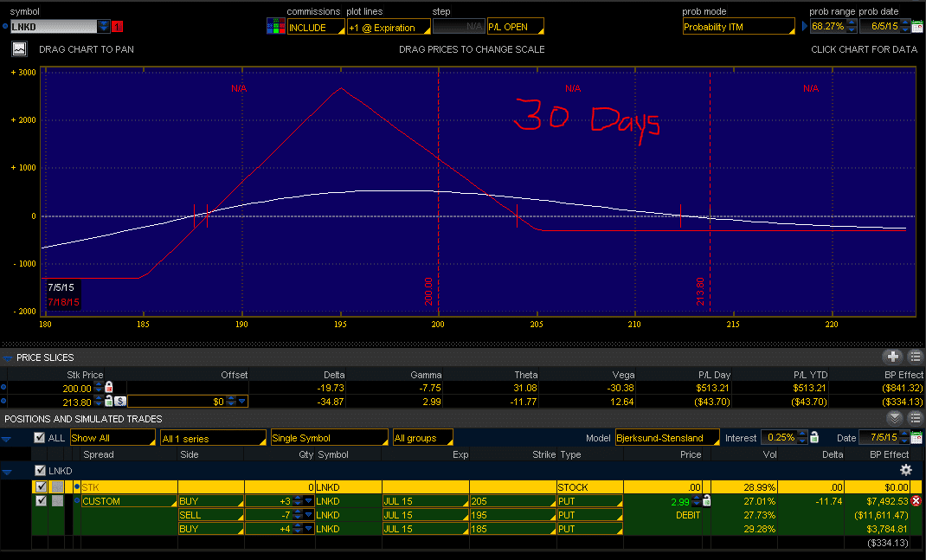Open the strike 185 dropdown
Viewport: 926px width, 560px height.
(x=512, y=529)
